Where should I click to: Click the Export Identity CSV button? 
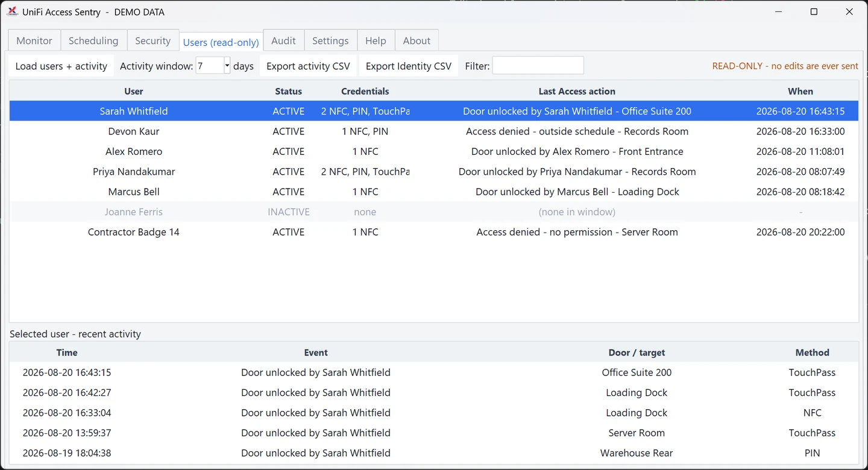click(409, 66)
